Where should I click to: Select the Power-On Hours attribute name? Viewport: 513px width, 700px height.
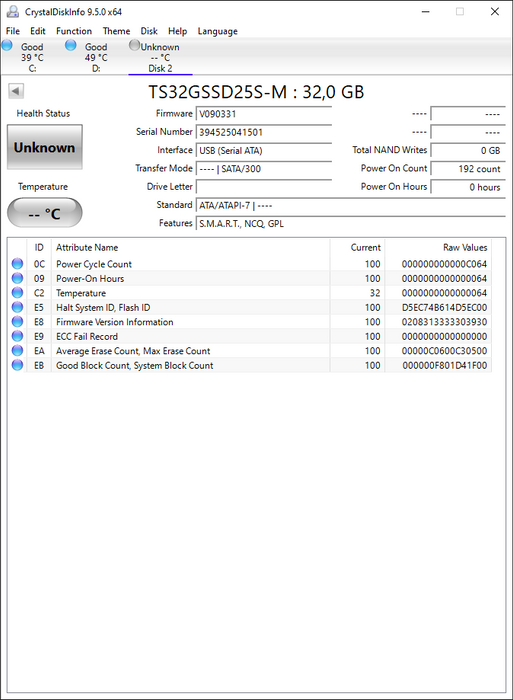[90, 279]
